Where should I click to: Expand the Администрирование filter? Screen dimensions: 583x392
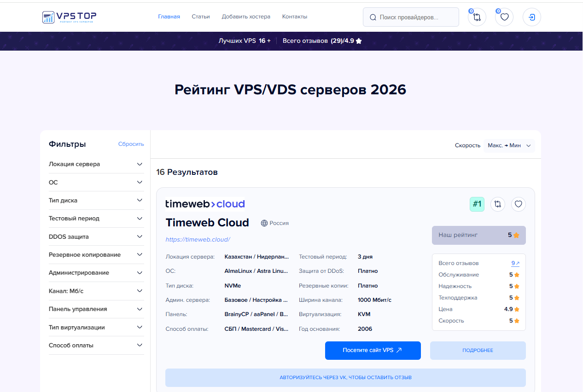click(96, 273)
